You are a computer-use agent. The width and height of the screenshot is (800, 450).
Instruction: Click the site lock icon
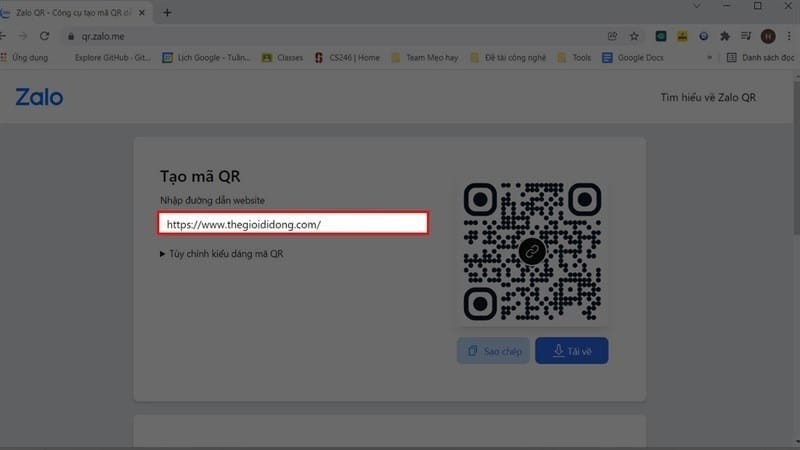click(x=71, y=36)
